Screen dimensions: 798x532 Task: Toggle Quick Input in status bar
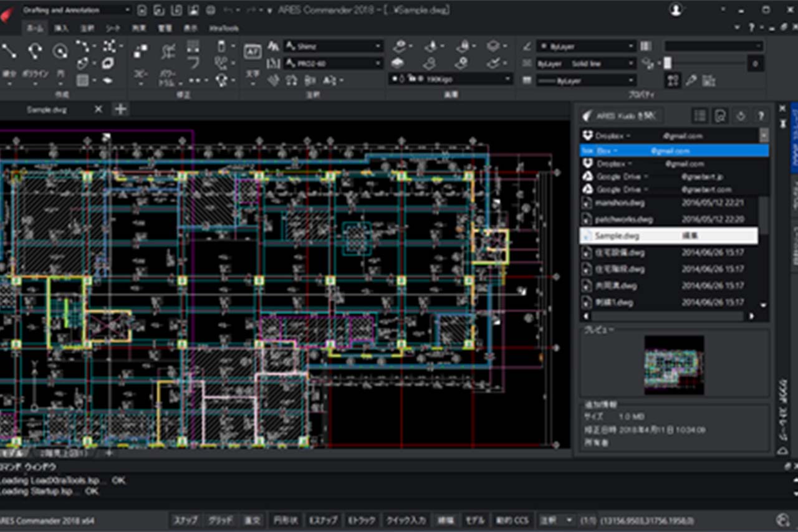pyautogui.click(x=406, y=520)
